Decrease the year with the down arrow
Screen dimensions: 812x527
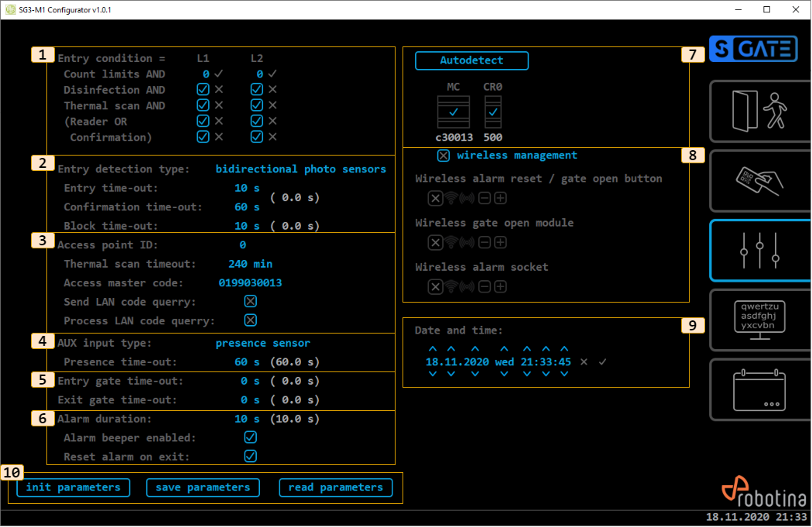tap(474, 375)
